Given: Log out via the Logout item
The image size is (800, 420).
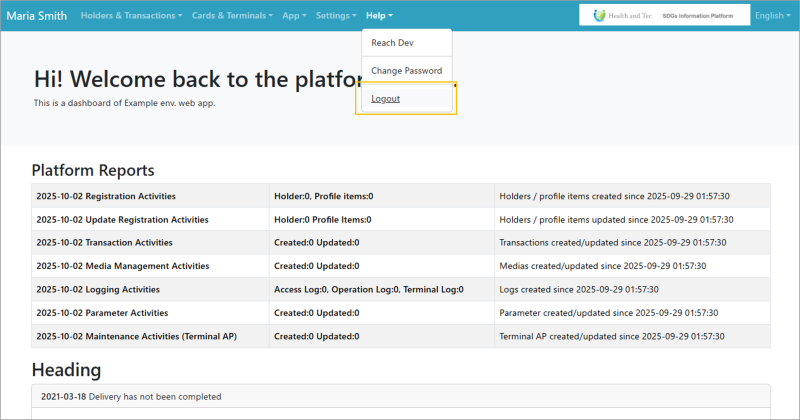Looking at the screenshot, I should [385, 99].
